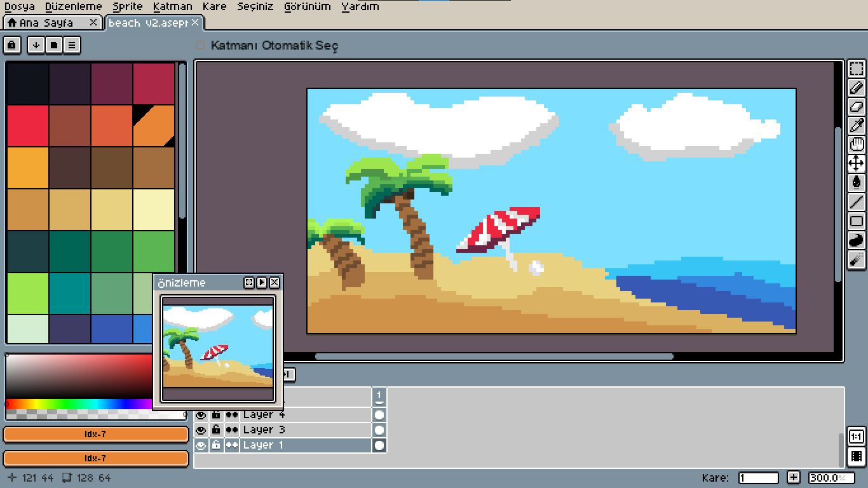Click the önizleme beach thumbnail image
This screenshot has width=868, height=488.
pyautogui.click(x=218, y=346)
